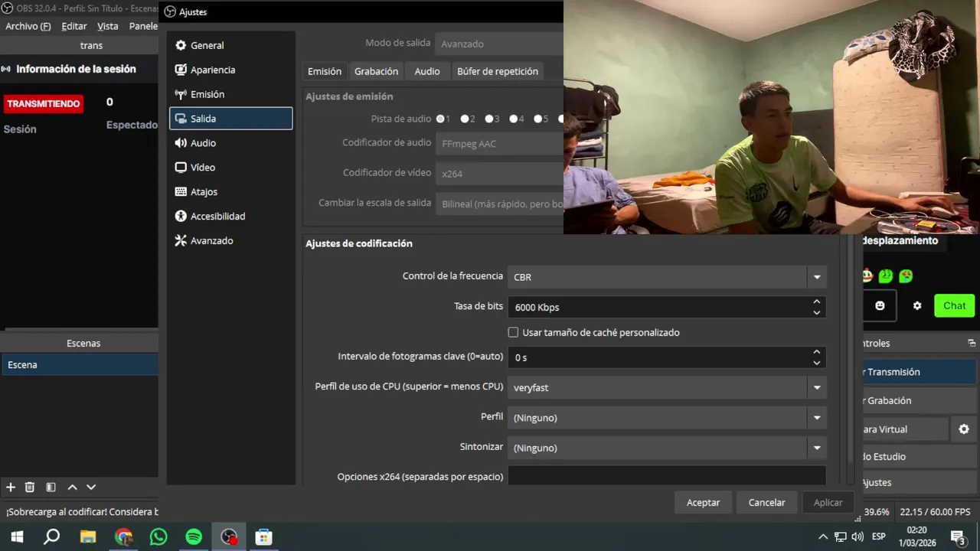The width and height of the screenshot is (980, 551).
Task: Increase keyframe interval with up arrow
Action: tap(817, 352)
